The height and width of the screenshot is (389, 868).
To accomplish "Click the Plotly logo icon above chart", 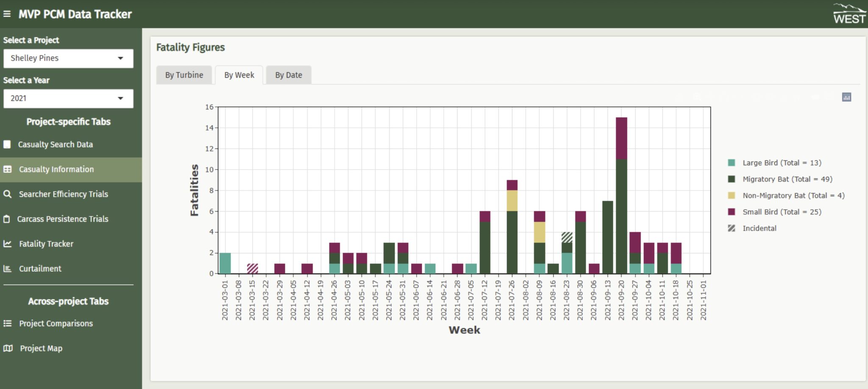I will tap(846, 97).
